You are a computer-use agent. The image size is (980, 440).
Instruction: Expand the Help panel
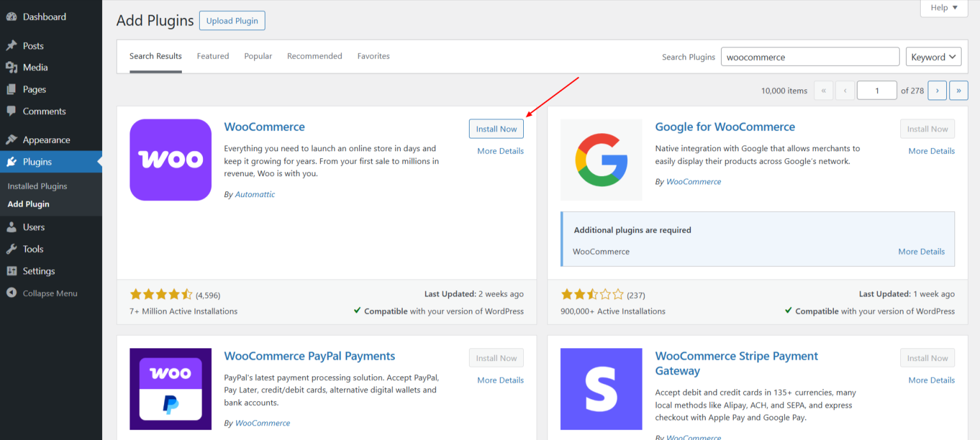coord(943,8)
